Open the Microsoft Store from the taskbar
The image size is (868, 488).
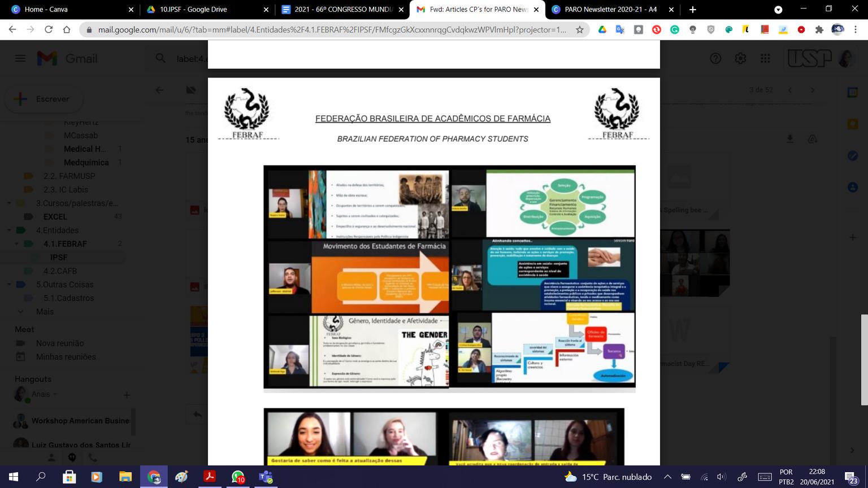click(69, 477)
